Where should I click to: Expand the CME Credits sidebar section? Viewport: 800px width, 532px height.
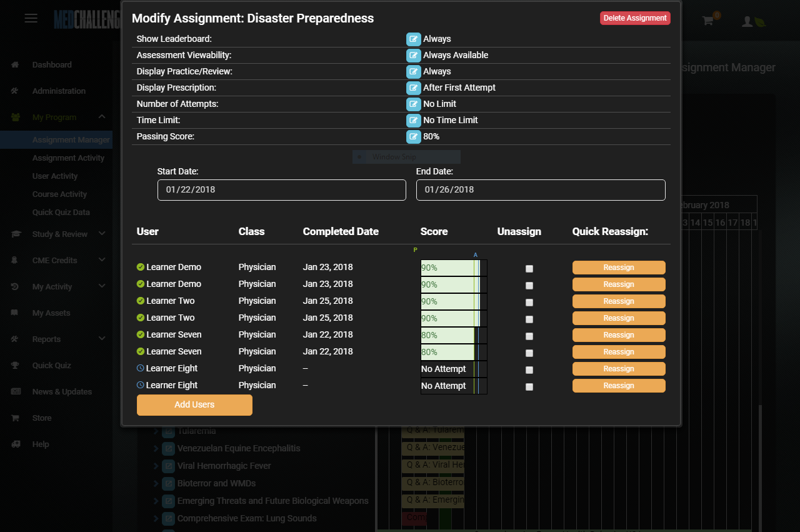click(x=102, y=260)
